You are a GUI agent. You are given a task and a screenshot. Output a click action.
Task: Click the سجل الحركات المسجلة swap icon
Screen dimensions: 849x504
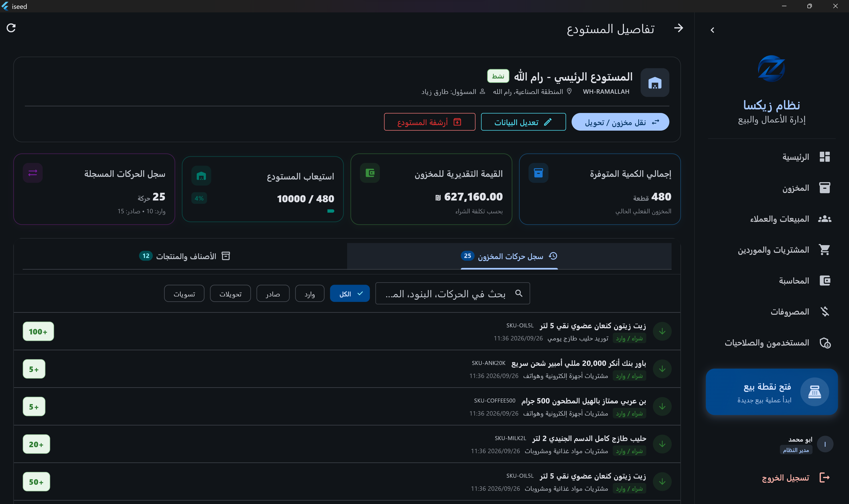tap(33, 173)
